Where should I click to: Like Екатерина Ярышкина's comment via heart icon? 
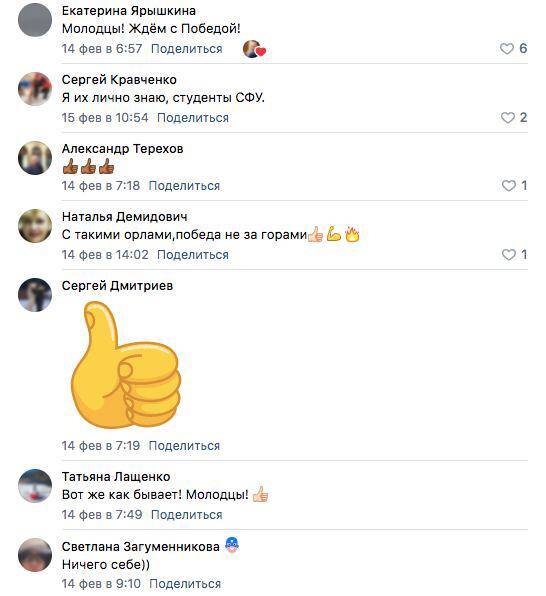pos(506,49)
